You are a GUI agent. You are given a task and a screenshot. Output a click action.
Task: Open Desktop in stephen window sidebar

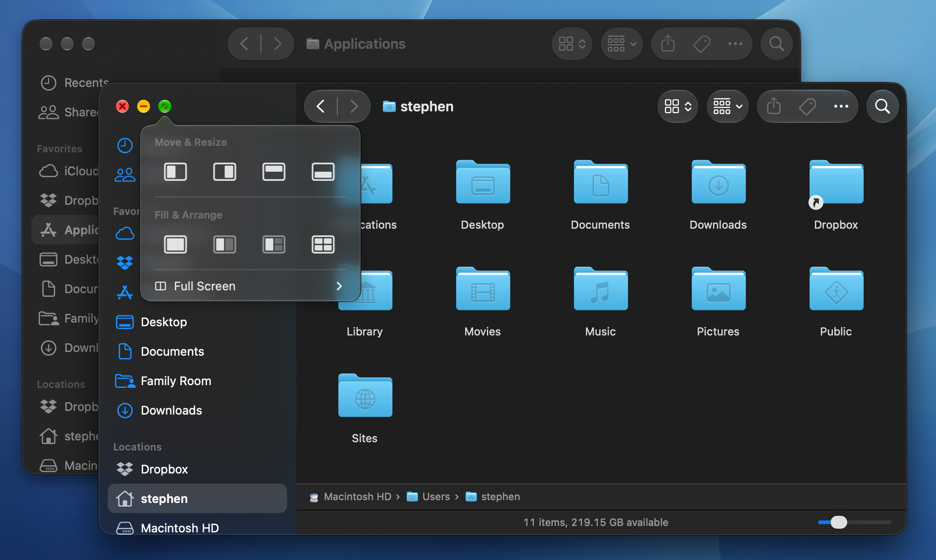pyautogui.click(x=197, y=322)
